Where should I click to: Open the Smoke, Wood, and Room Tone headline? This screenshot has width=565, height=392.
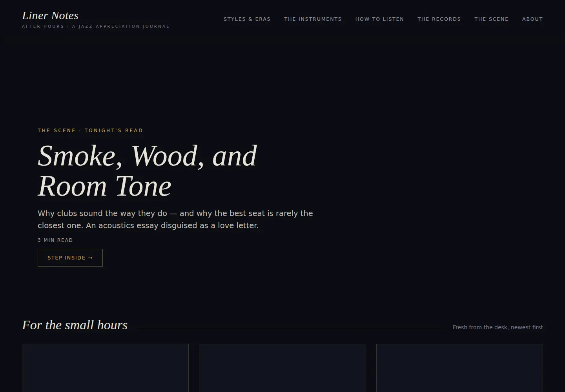(148, 171)
